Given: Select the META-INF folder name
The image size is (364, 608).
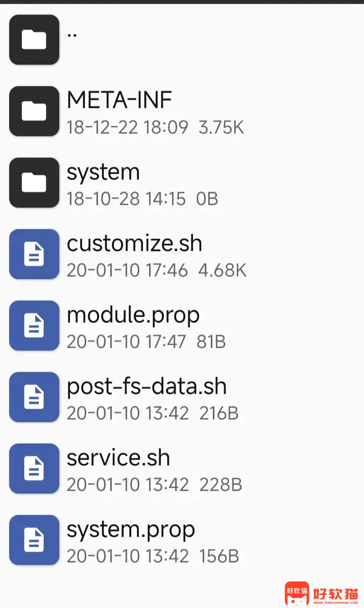Looking at the screenshot, I should (x=119, y=100).
